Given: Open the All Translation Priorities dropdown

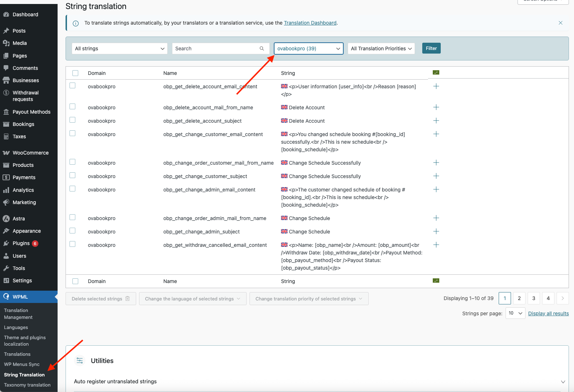Looking at the screenshot, I should pos(381,49).
